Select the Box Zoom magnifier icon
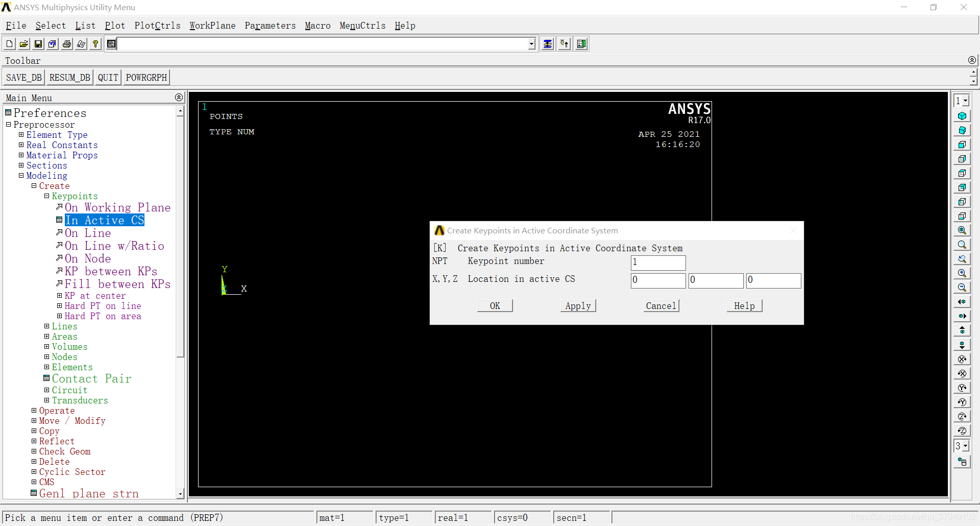 tap(962, 245)
